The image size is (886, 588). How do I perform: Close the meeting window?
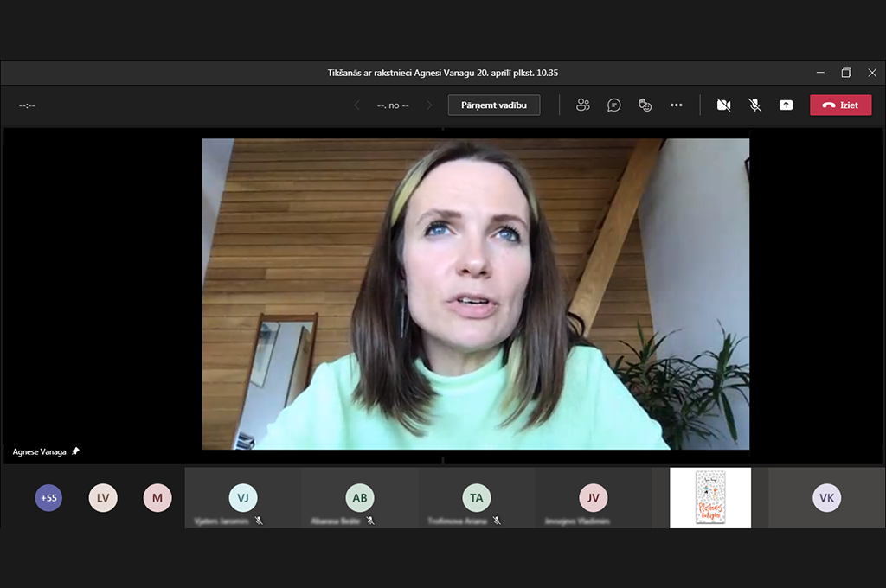tap(872, 73)
